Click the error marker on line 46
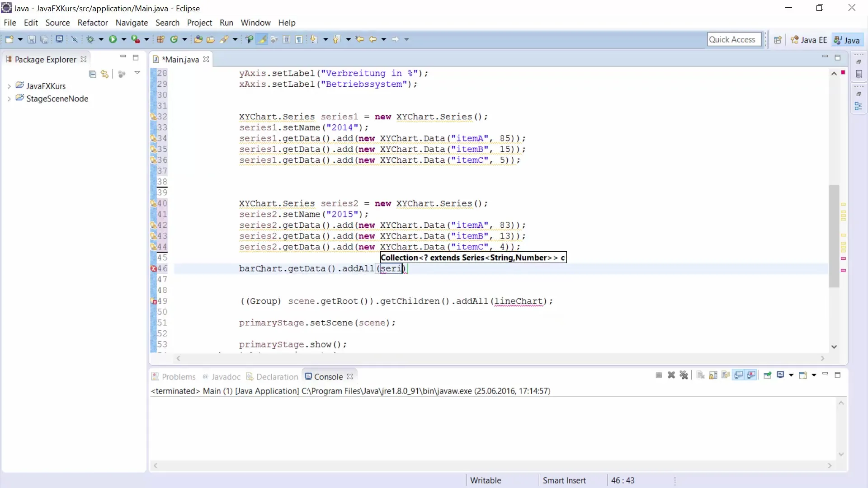Image resolution: width=868 pixels, height=488 pixels. (x=153, y=268)
